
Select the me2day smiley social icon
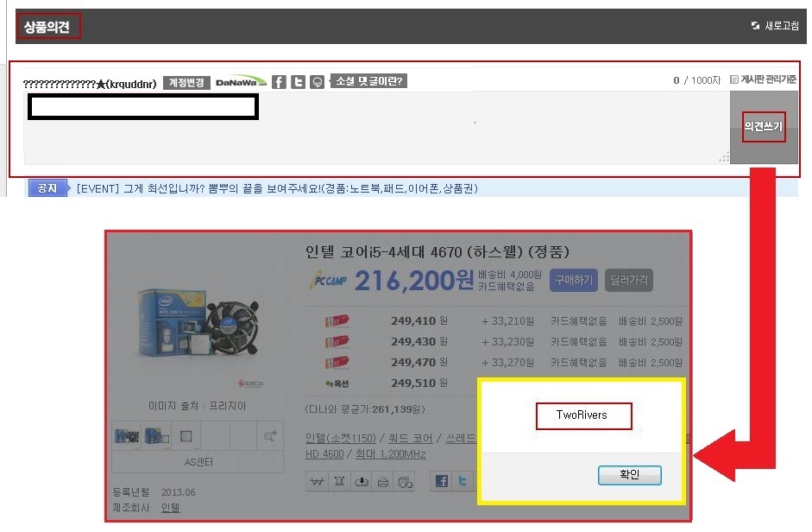(x=317, y=82)
